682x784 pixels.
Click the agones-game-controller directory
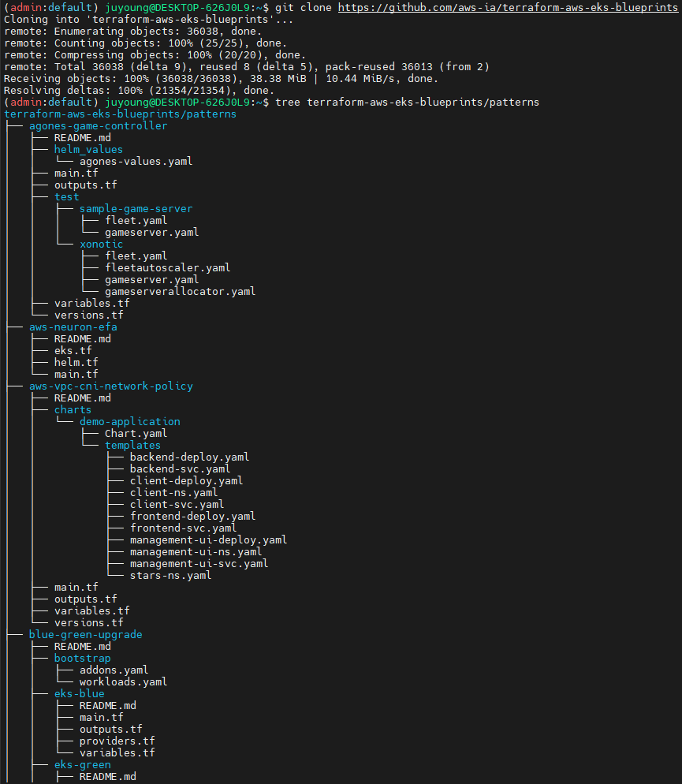pyautogui.click(x=99, y=126)
